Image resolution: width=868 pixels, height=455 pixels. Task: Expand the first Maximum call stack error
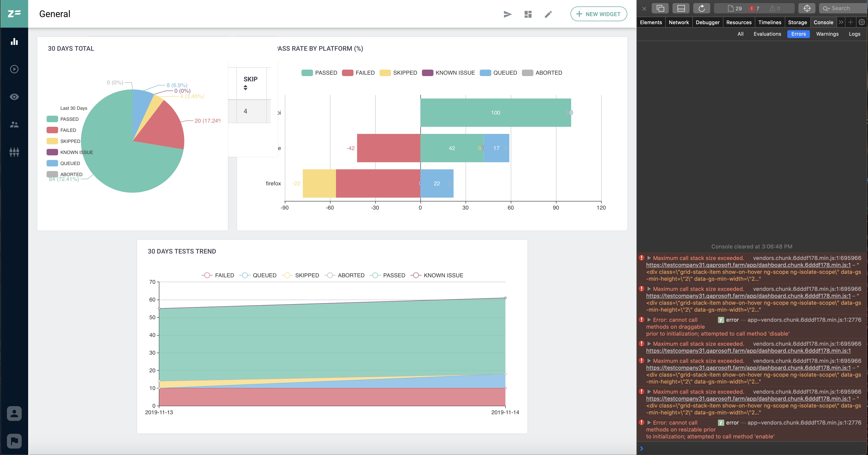tap(649, 258)
